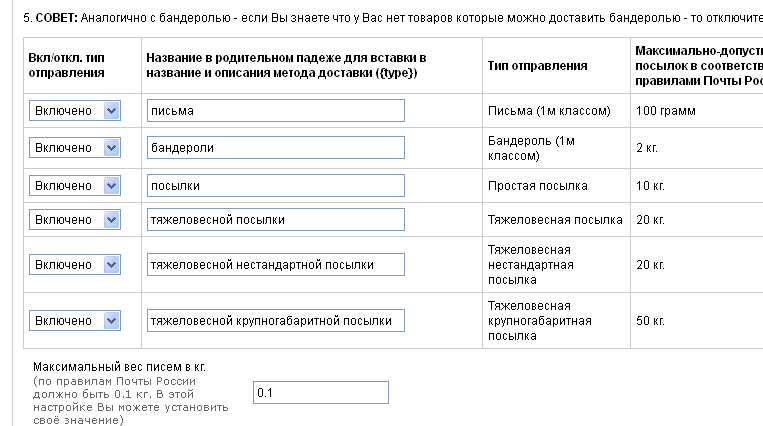
Task: Click into the 'посылки' name field
Action: click(x=275, y=186)
